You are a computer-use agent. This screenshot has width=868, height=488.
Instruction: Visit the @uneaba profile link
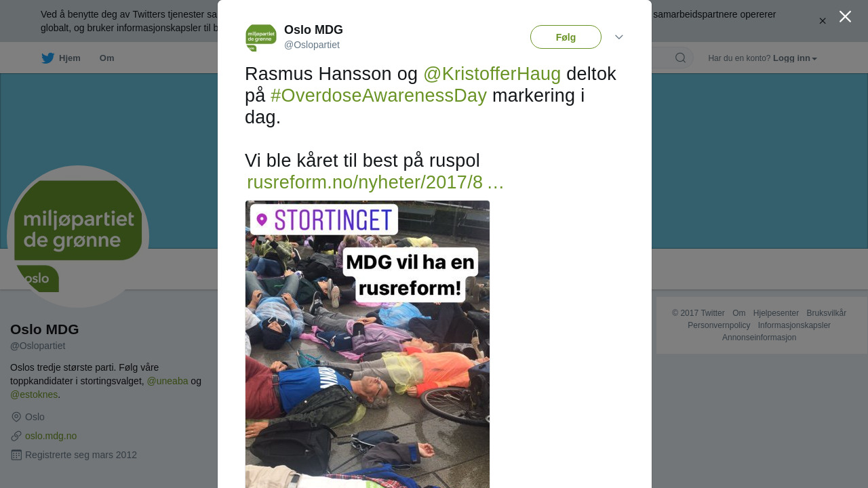coord(167,381)
